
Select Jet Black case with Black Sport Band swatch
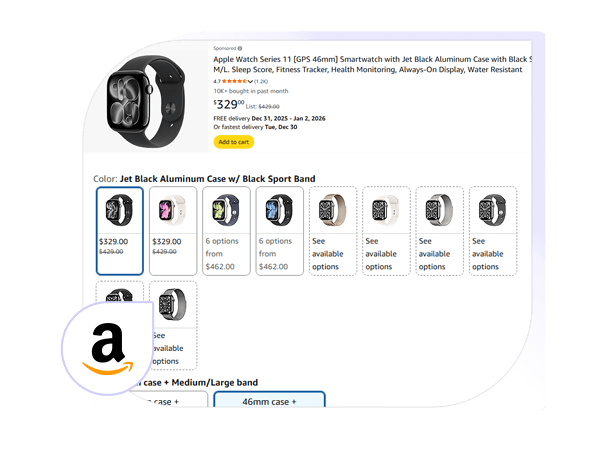[x=120, y=231]
